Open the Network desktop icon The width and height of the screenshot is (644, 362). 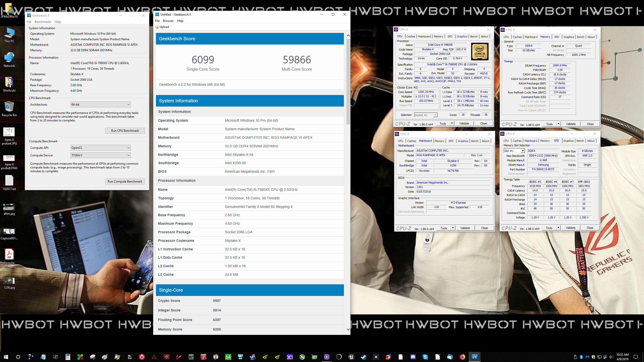coord(9,60)
